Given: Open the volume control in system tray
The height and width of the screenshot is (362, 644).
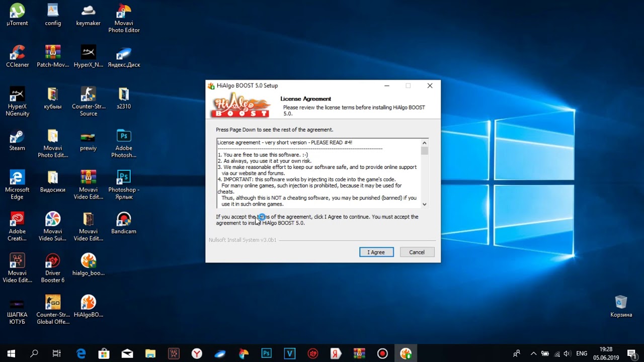Looking at the screenshot, I should [568, 353].
